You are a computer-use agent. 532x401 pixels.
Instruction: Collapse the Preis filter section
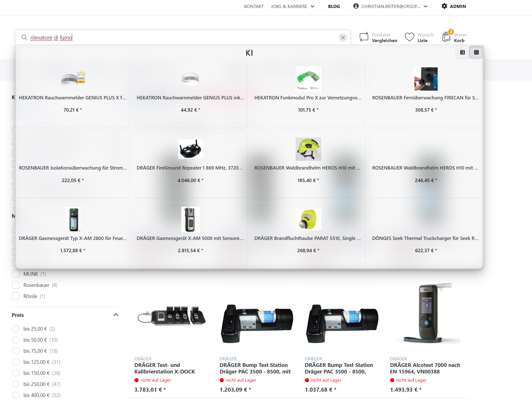(116, 315)
